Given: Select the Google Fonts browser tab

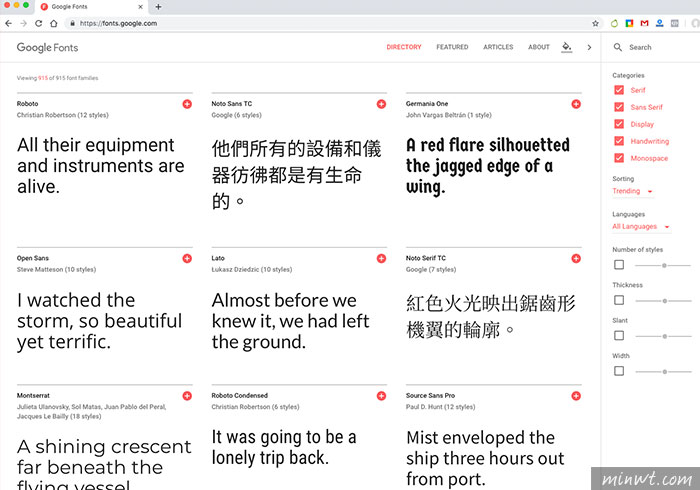Looking at the screenshot, I should point(92,7).
